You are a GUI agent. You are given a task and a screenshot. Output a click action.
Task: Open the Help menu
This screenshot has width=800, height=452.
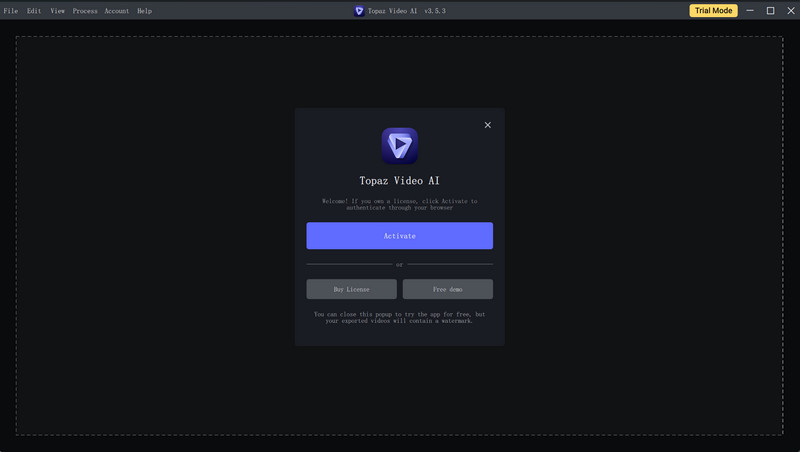point(144,11)
